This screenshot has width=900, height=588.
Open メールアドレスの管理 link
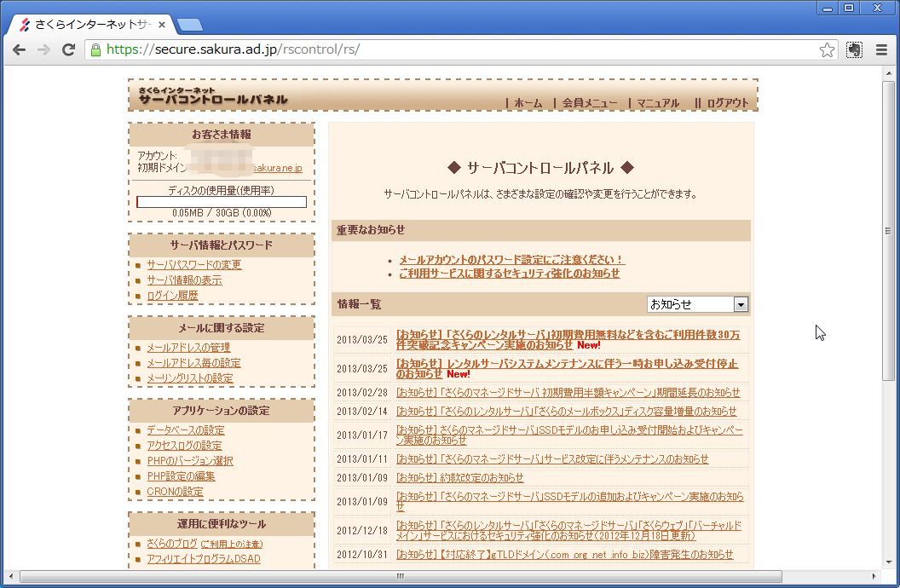(188, 348)
